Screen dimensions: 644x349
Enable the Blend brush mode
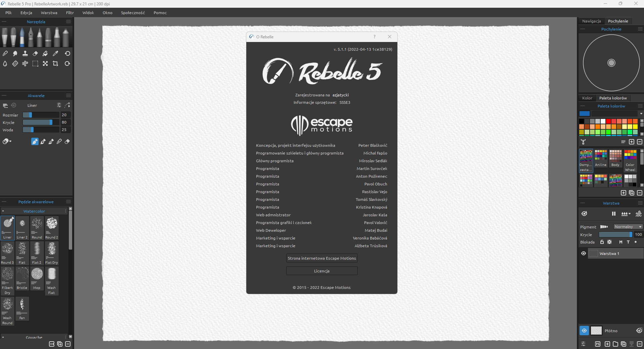pyautogui.click(x=59, y=141)
